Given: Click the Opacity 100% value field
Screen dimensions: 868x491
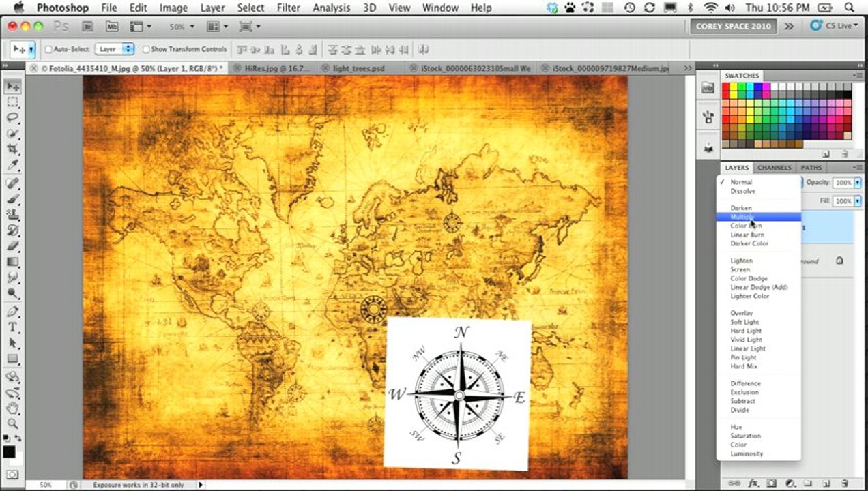Looking at the screenshot, I should [842, 183].
